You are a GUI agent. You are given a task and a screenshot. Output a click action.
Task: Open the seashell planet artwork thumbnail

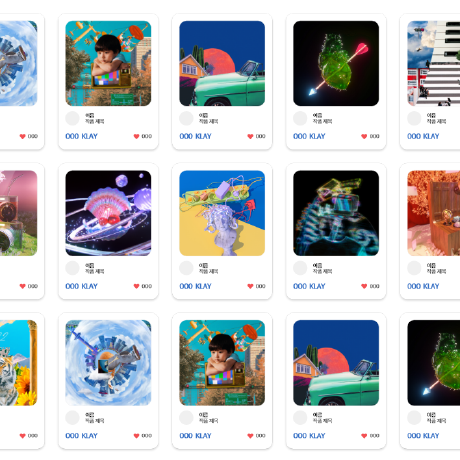tap(108, 213)
